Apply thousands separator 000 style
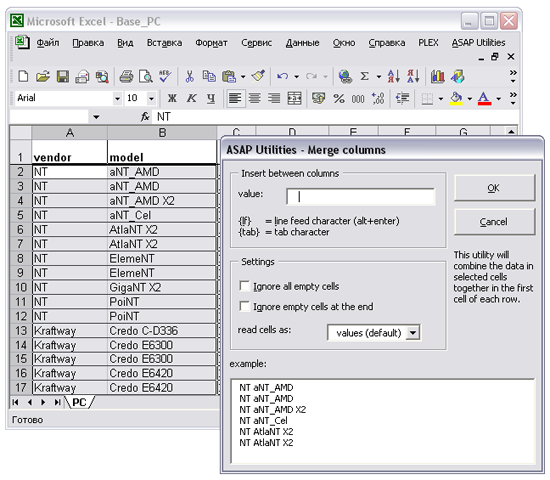The image size is (550, 480). [x=358, y=99]
